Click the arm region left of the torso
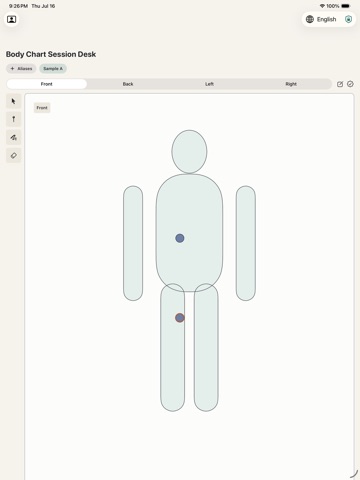Viewport: 360px width, 480px height. coord(133,243)
